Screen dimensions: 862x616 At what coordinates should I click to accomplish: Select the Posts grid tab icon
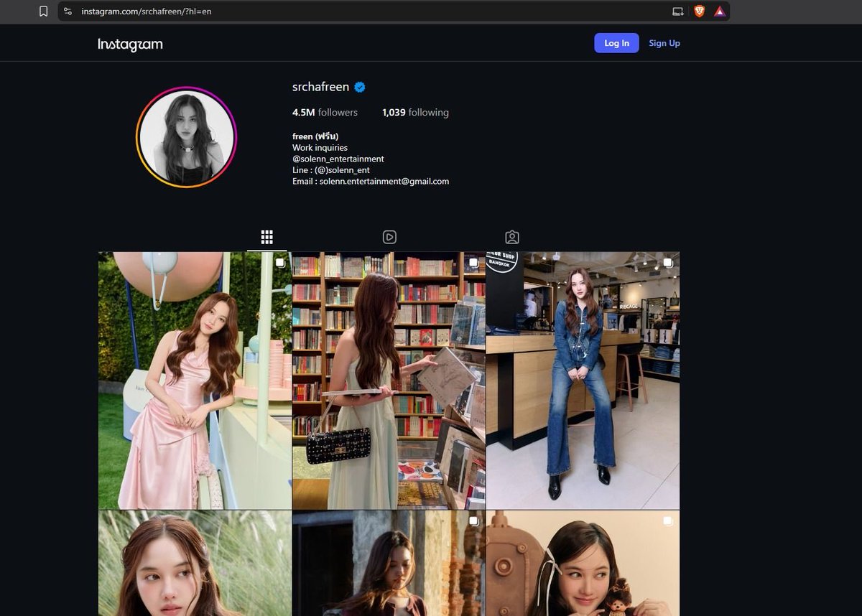pyautogui.click(x=267, y=237)
